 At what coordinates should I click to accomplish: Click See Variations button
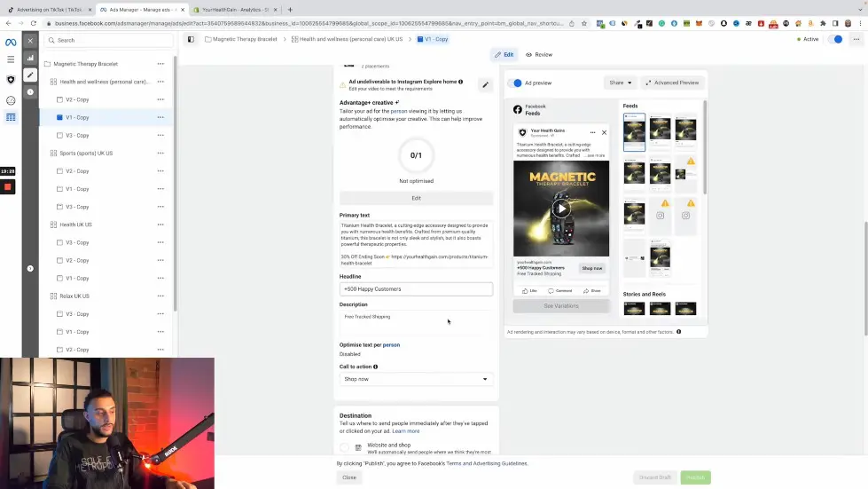(560, 305)
